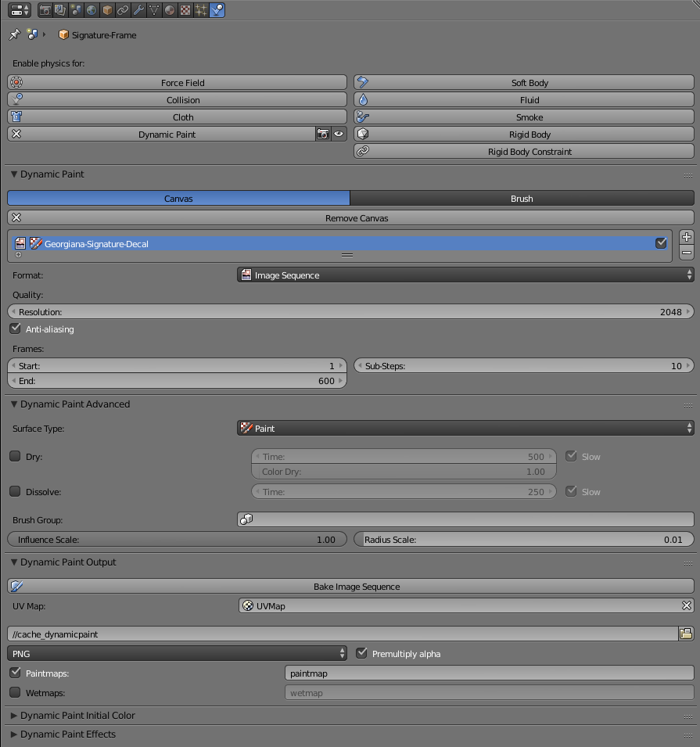Select the Particles properties icon

click(x=202, y=9)
